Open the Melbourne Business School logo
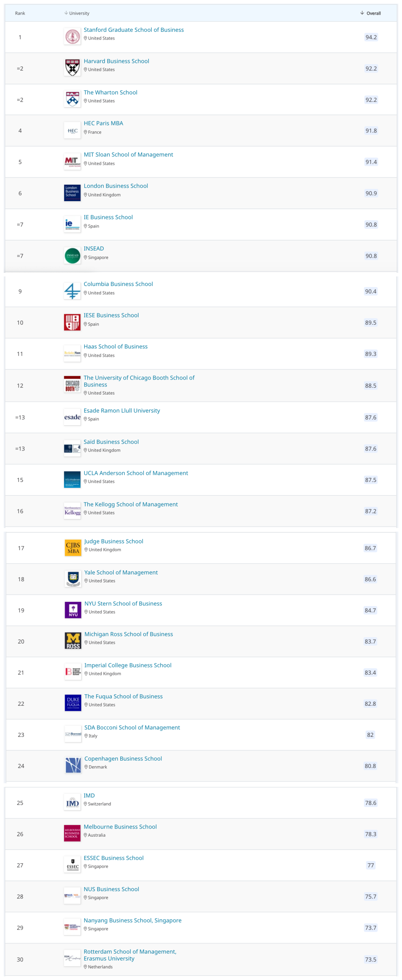The image size is (402, 980). [x=72, y=833]
